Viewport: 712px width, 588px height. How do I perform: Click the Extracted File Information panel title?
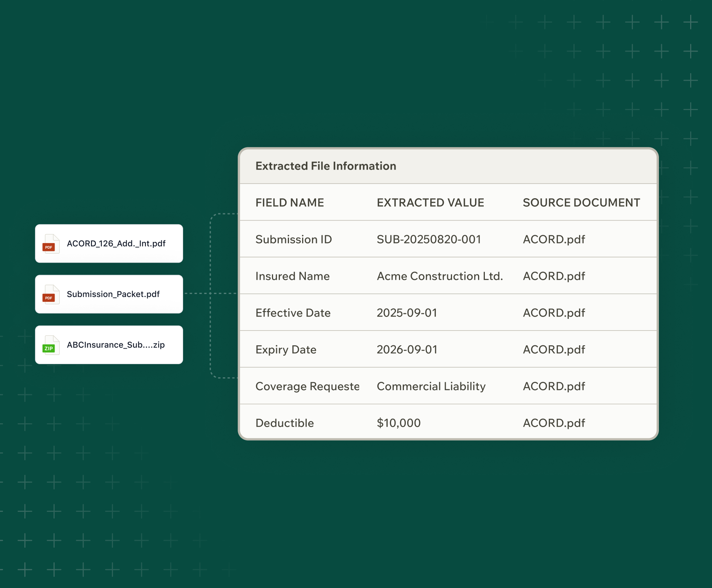(325, 166)
